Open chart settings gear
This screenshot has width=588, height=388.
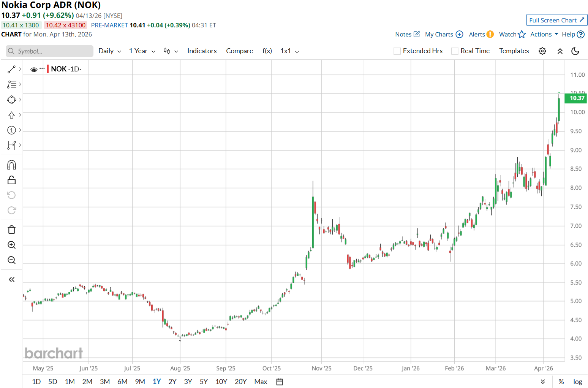click(x=542, y=51)
